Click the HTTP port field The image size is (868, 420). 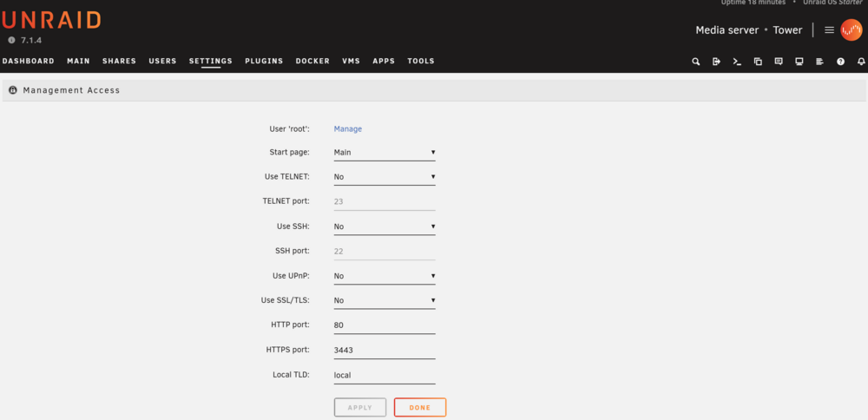385,325
